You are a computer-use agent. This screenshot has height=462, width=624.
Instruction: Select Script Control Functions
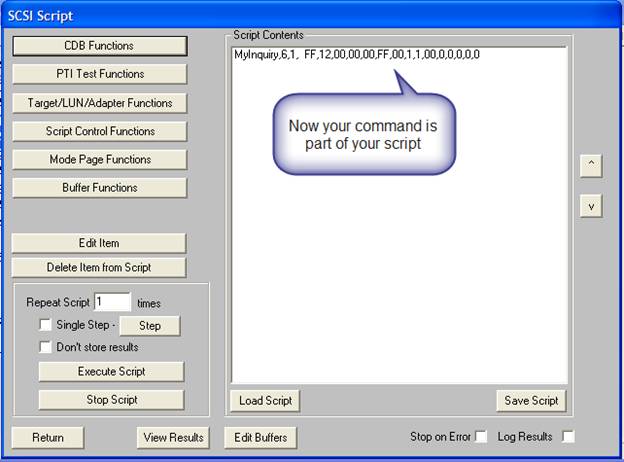99,131
